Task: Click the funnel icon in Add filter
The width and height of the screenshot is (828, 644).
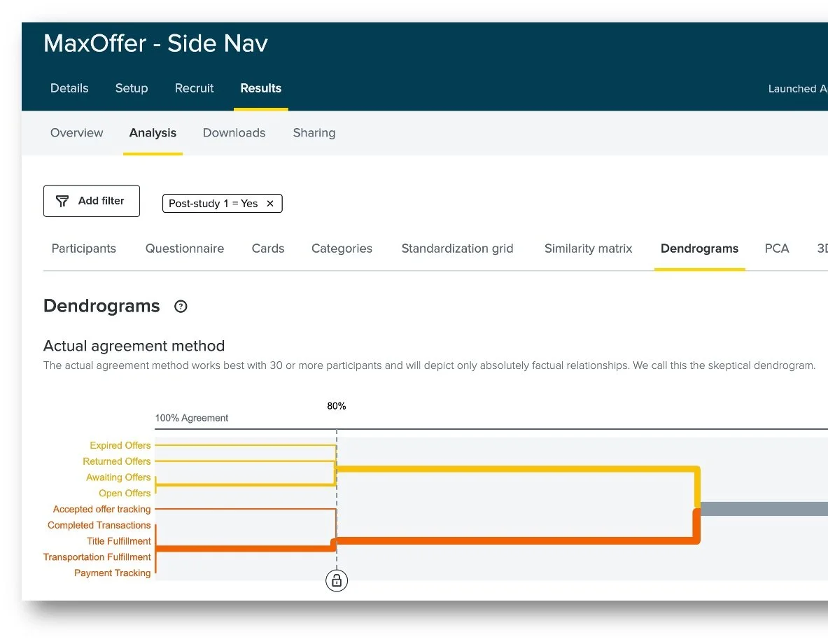Action: click(x=62, y=202)
